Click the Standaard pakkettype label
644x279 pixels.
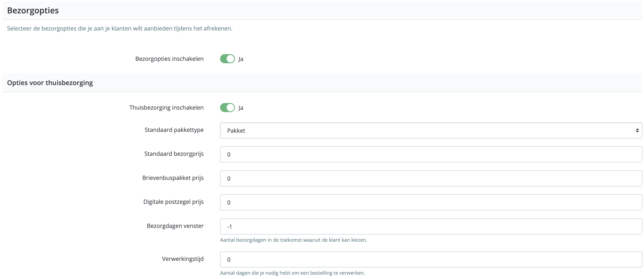point(174,130)
